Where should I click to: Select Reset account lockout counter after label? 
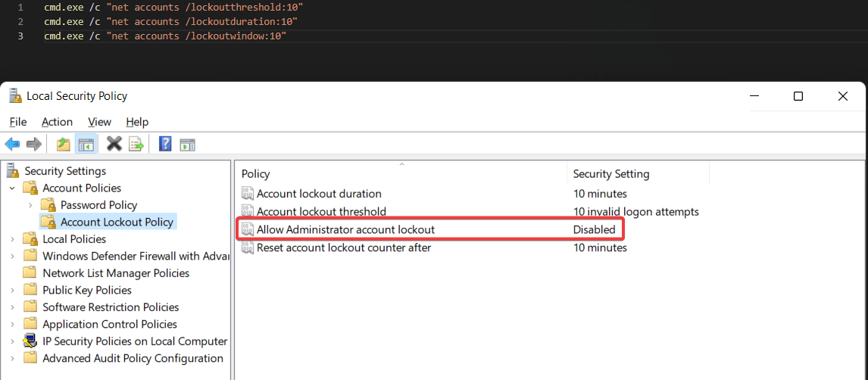(344, 248)
